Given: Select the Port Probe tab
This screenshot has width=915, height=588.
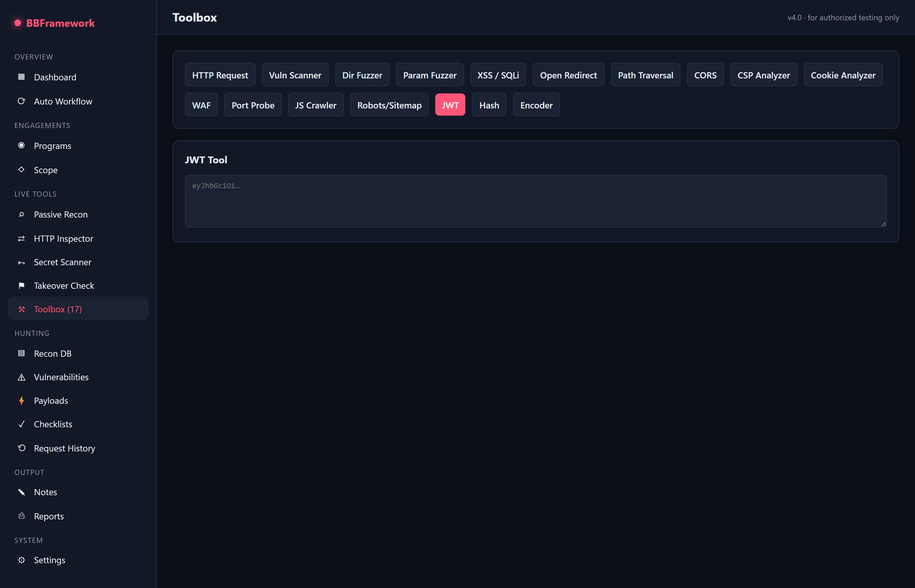Looking at the screenshot, I should click(252, 105).
